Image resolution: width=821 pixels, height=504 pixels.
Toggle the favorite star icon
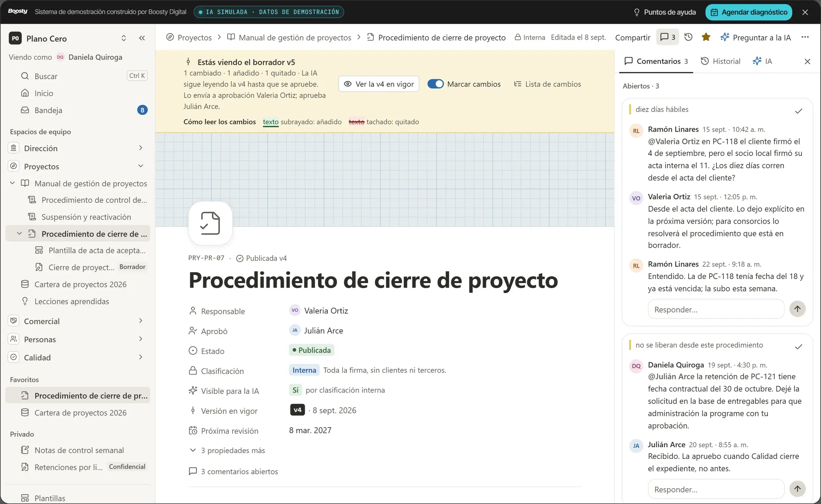pos(706,37)
